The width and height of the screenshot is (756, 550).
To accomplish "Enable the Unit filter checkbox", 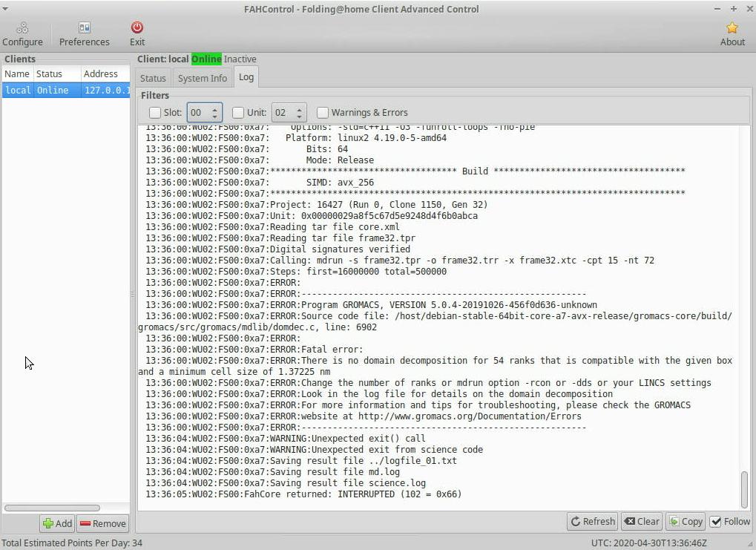I will [x=238, y=112].
